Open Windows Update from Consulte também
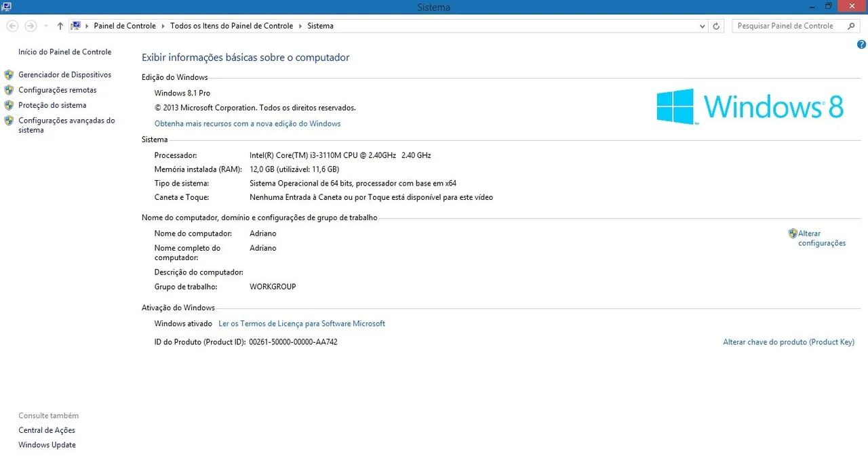 tap(47, 444)
